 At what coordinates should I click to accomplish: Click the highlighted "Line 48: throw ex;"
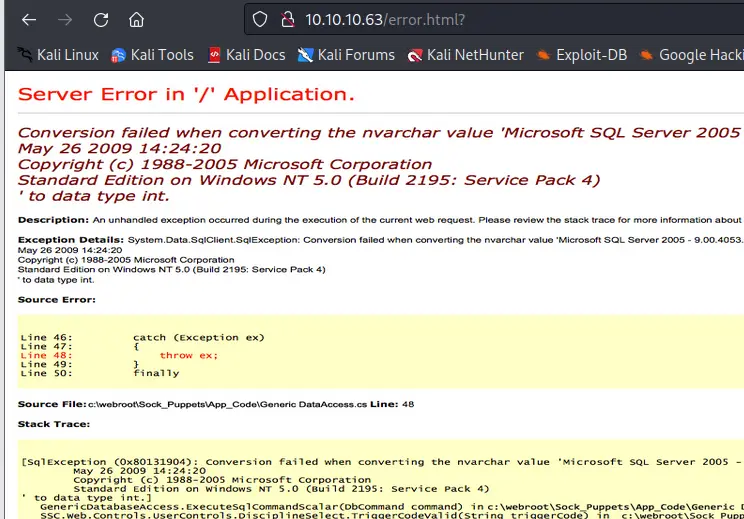pos(119,355)
